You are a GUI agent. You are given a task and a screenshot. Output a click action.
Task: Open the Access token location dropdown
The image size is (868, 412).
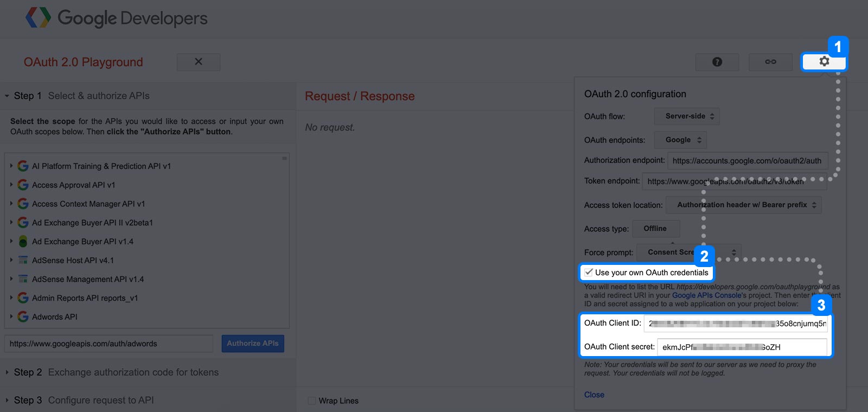click(743, 205)
